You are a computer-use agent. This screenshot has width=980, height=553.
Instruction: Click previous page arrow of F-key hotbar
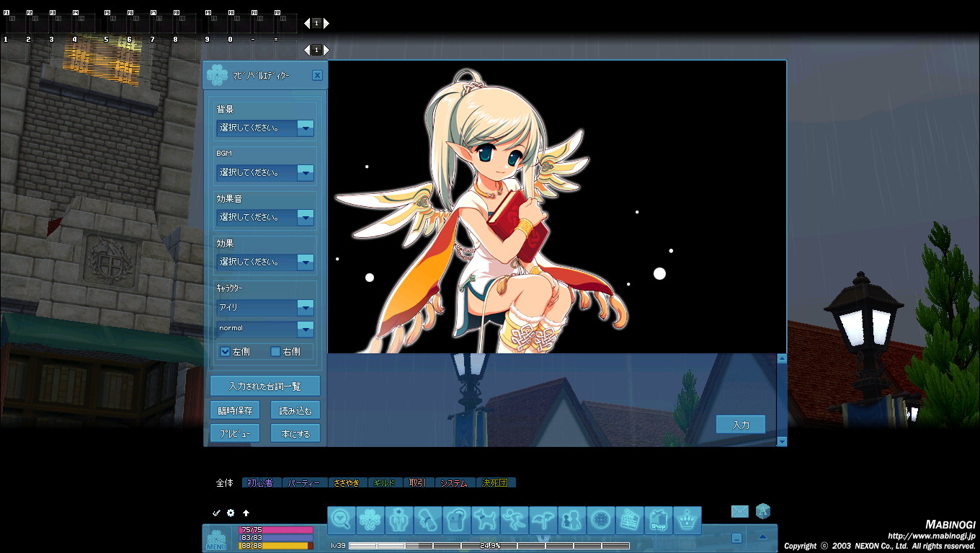[x=307, y=23]
